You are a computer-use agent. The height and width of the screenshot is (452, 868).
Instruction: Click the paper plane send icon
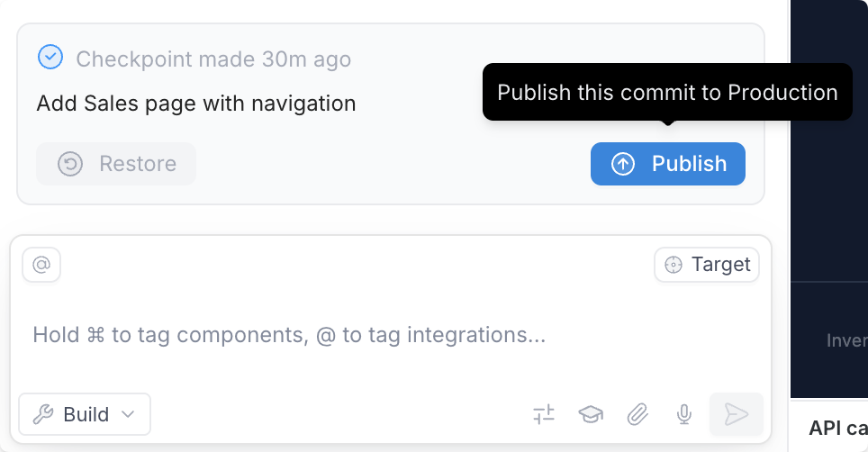coord(736,414)
